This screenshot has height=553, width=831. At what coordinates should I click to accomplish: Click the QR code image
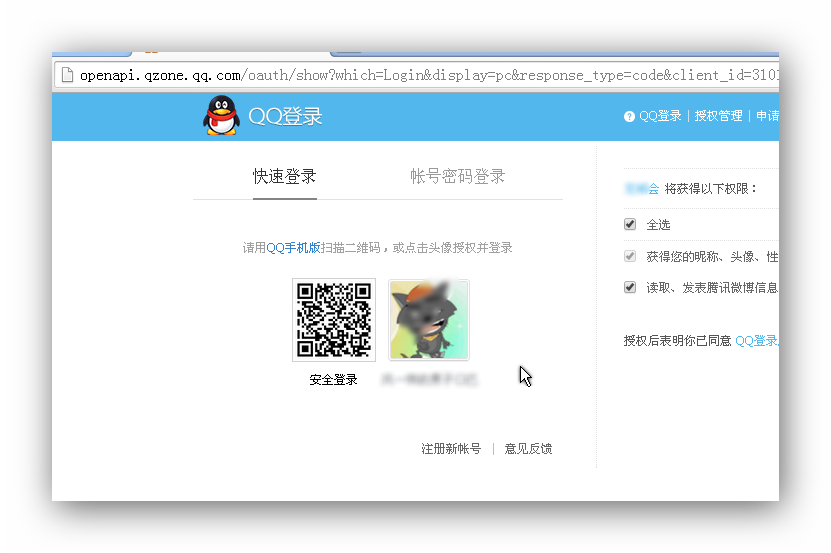point(334,320)
